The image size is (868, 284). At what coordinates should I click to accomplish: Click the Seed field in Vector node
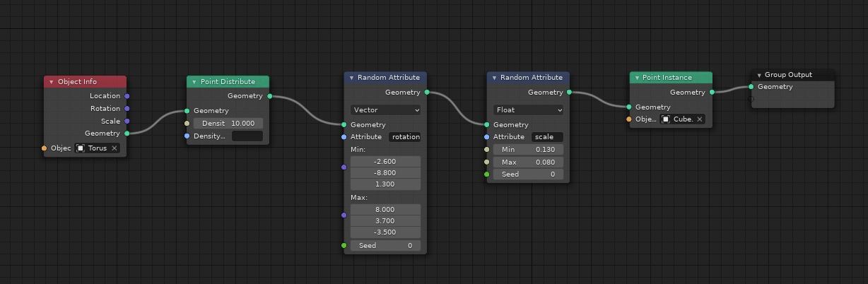[x=385, y=246]
